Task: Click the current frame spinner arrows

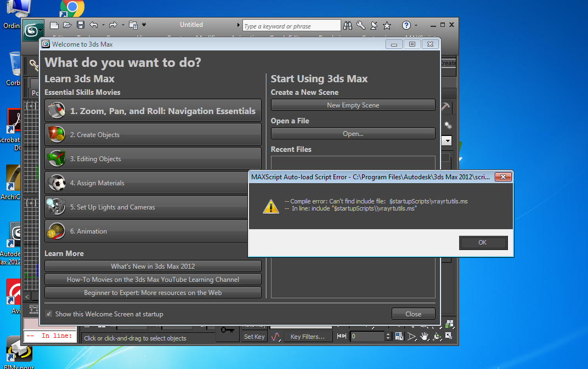Action: pyautogui.click(x=388, y=336)
